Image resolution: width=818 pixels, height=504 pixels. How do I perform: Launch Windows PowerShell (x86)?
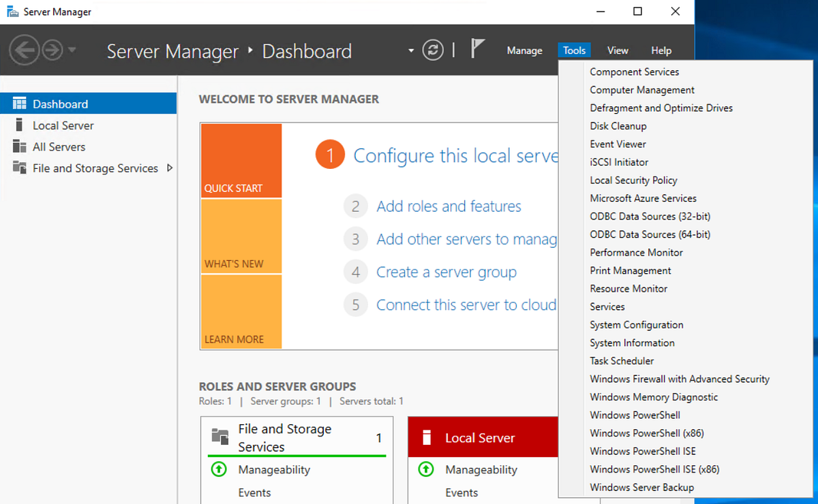pos(647,432)
